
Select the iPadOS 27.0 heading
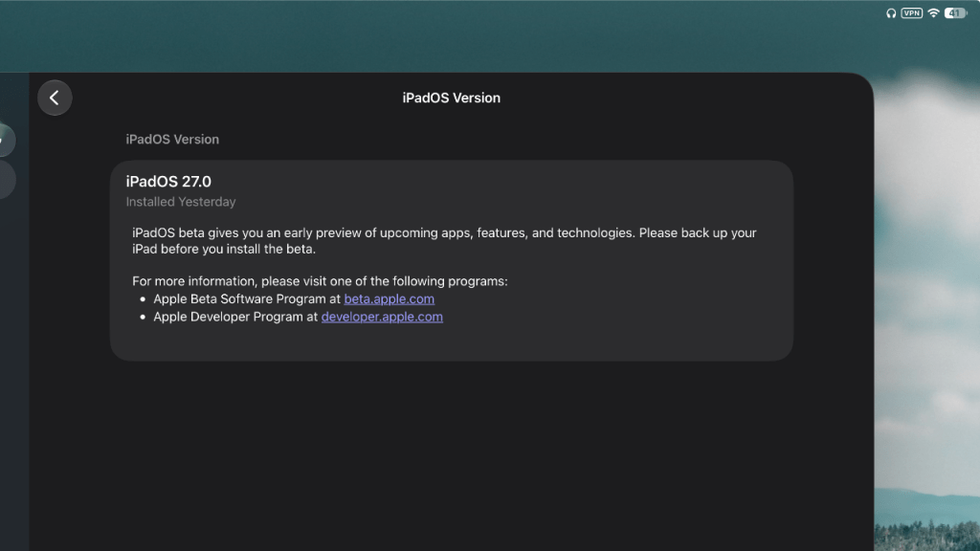pos(168,181)
